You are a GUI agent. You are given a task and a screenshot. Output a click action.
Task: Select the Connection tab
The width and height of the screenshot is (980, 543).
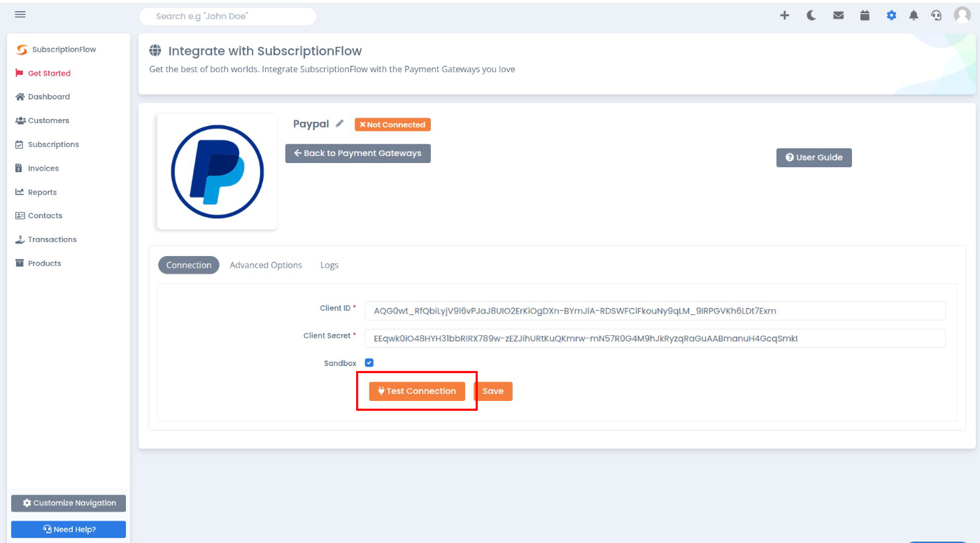[x=189, y=265]
